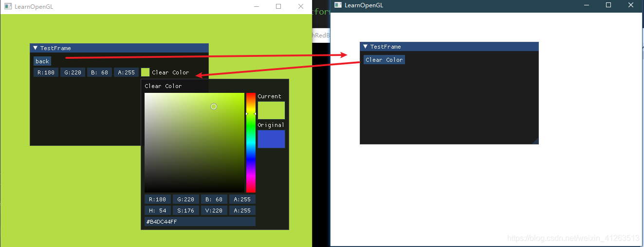
Task: Click the right LearnOpenGL window app icon
Action: 338,5
